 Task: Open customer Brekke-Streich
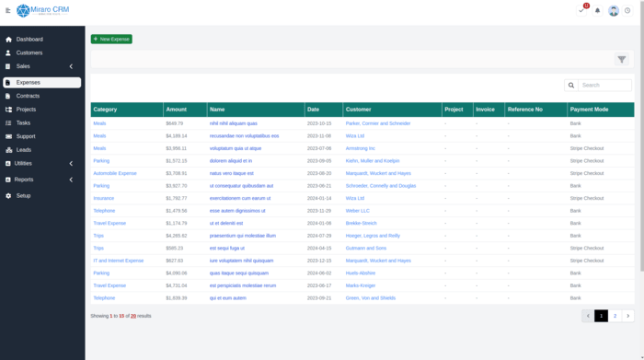[361, 223]
